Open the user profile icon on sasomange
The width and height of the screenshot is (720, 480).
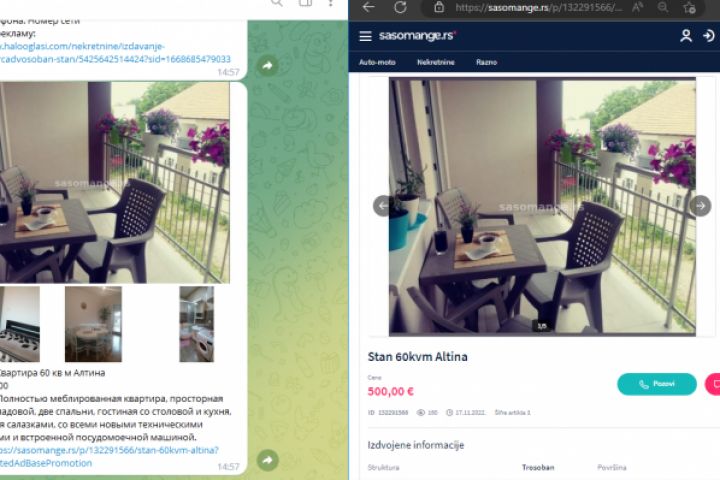(686, 36)
